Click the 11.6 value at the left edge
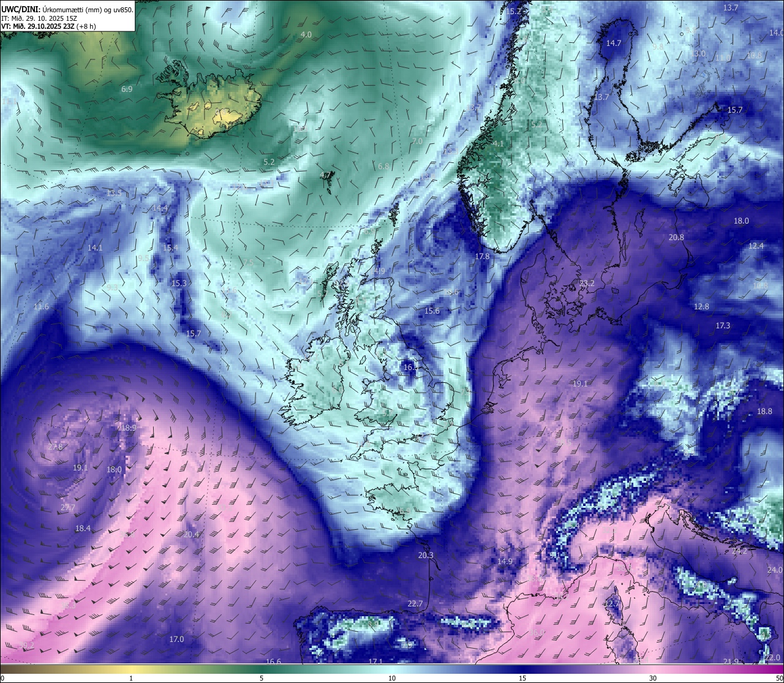This screenshot has width=784, height=683. [x=41, y=307]
